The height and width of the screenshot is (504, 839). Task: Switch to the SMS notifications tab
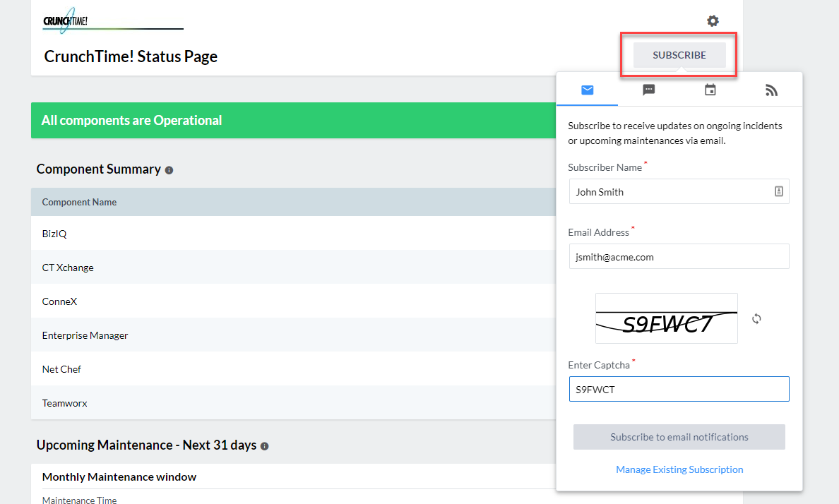(x=648, y=90)
